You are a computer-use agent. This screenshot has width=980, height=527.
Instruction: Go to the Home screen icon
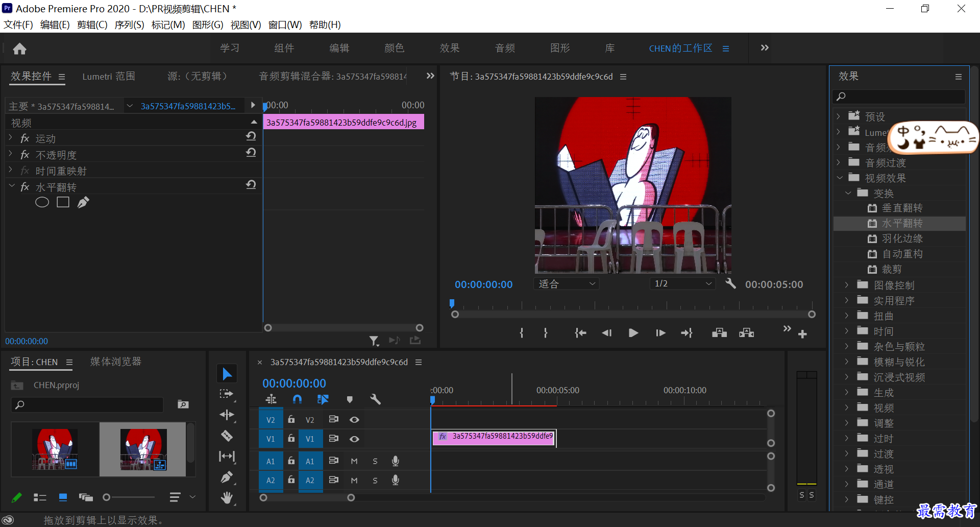[x=20, y=49]
